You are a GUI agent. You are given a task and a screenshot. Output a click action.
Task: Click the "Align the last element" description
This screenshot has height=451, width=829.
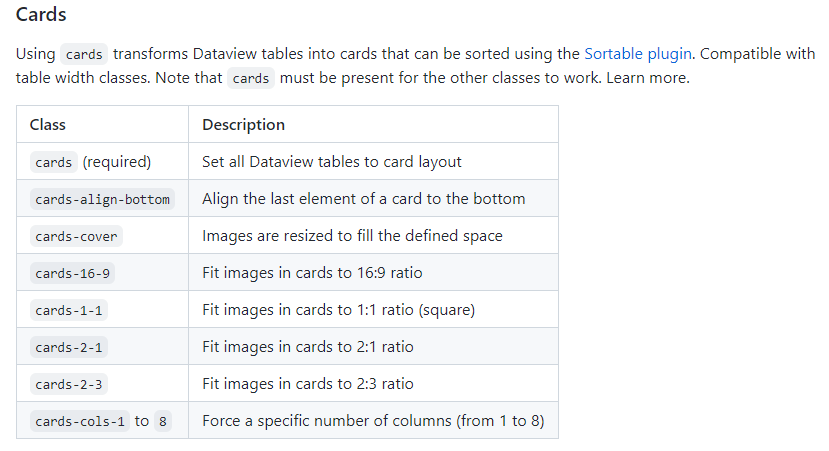click(x=363, y=198)
